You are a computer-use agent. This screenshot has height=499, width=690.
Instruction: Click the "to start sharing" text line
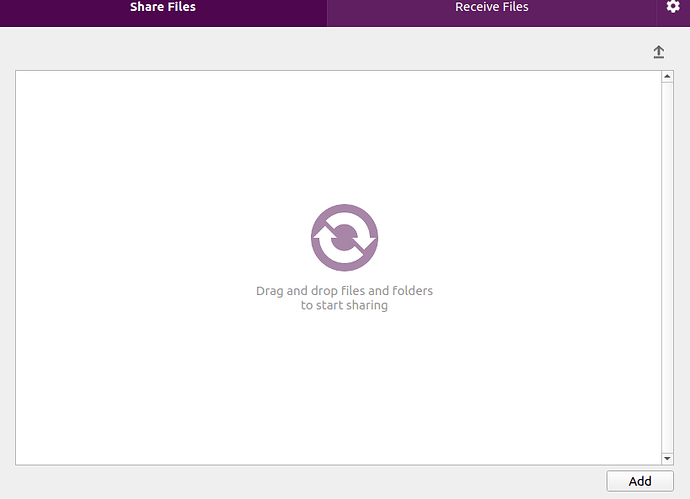click(x=344, y=306)
